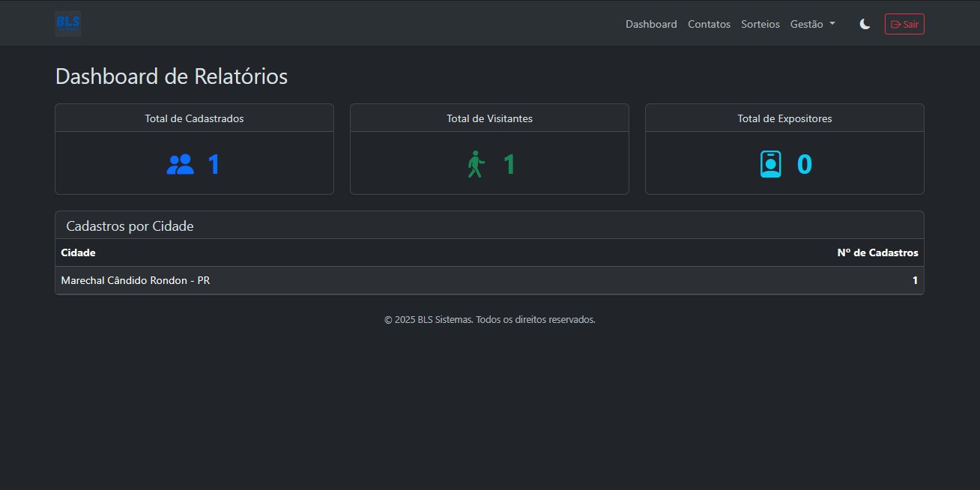This screenshot has width=980, height=490.
Task: Navigate to Sorteios
Action: (760, 24)
